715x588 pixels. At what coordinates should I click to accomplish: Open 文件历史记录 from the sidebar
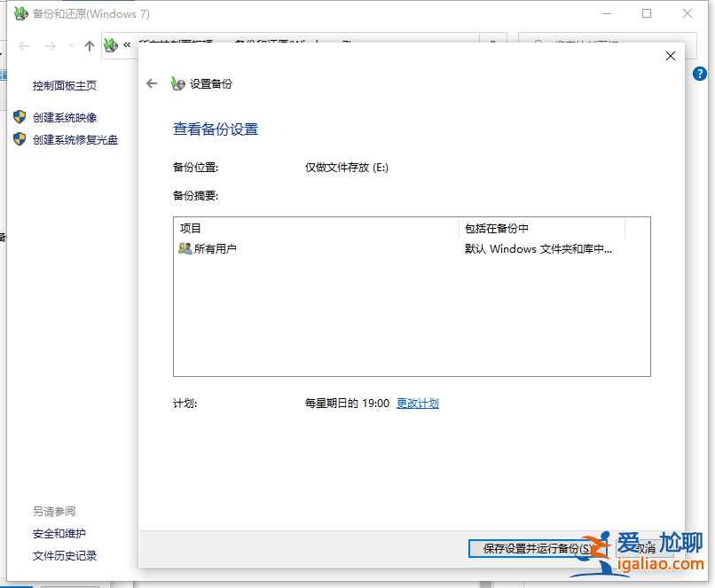click(65, 556)
